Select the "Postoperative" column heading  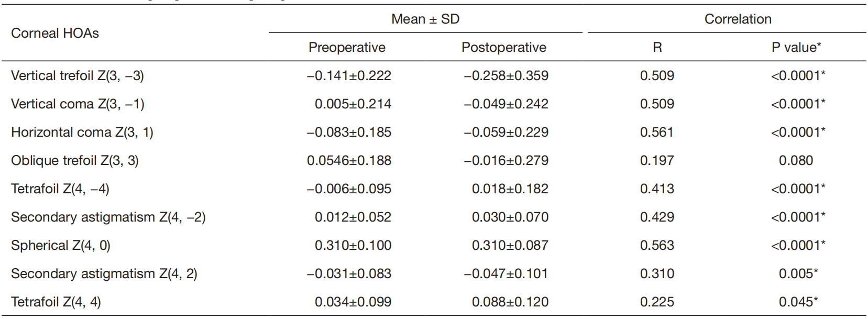[x=503, y=48]
